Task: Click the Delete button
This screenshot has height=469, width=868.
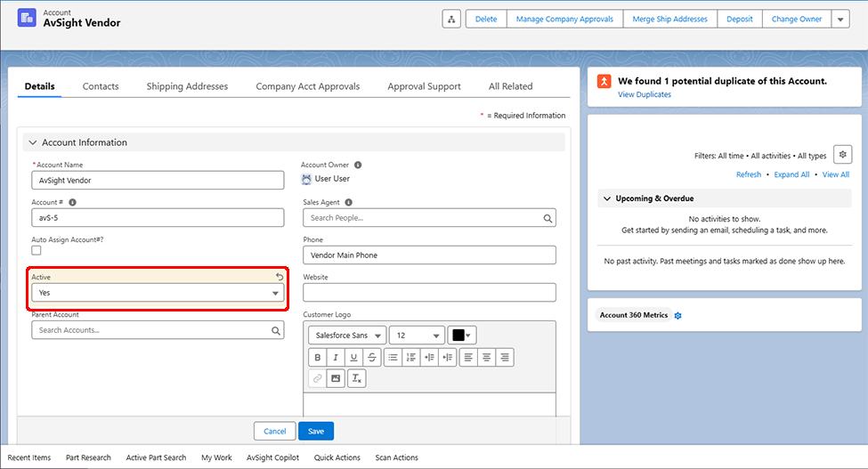Action: click(x=486, y=19)
